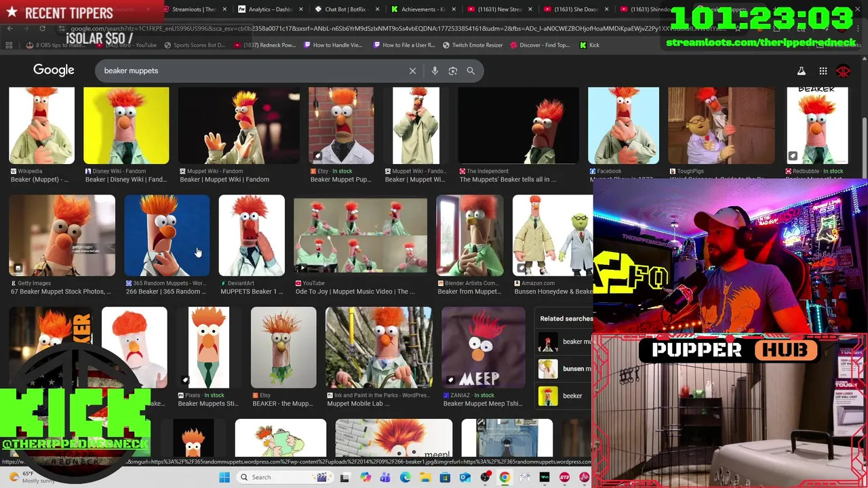The height and width of the screenshot is (488, 868).
Task: Open the ZANIAZ Beaker Meep T-shirt image
Action: pos(483,347)
